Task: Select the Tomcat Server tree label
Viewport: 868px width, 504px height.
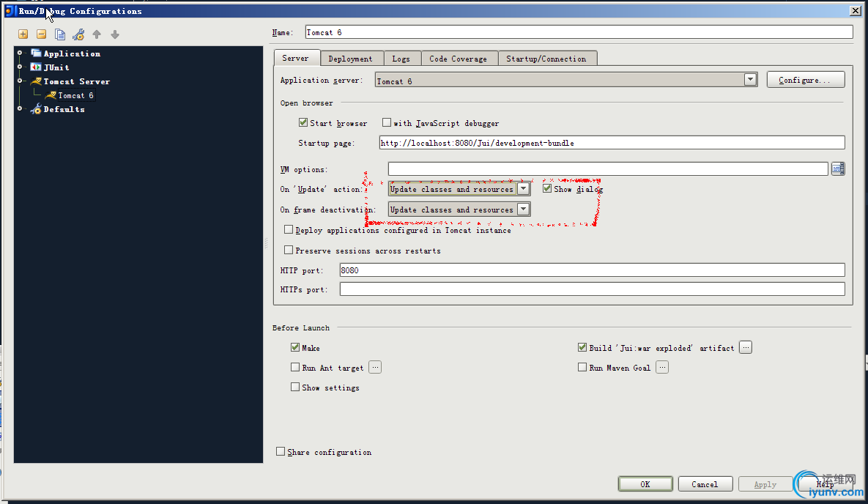Action: (x=77, y=81)
